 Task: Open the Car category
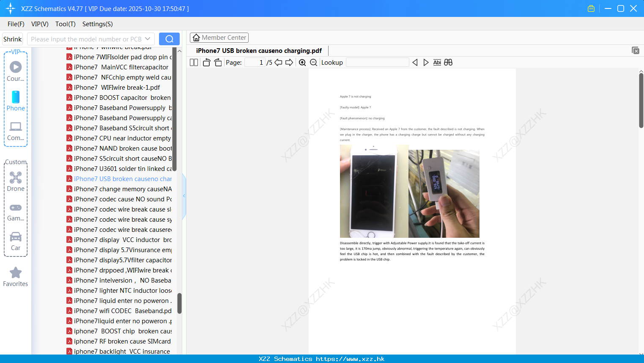click(16, 241)
